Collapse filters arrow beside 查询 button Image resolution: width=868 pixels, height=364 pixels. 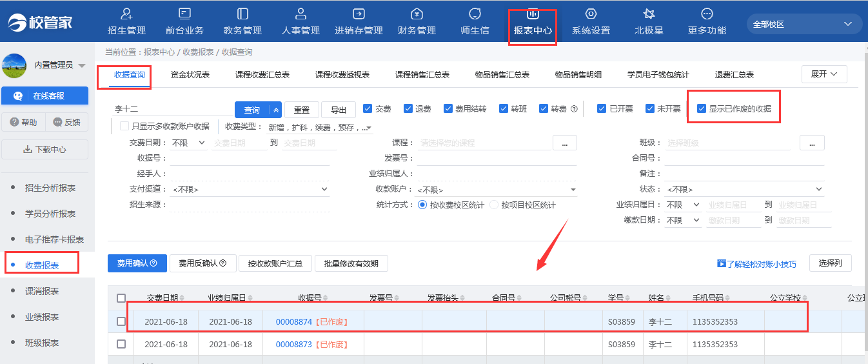(x=276, y=110)
